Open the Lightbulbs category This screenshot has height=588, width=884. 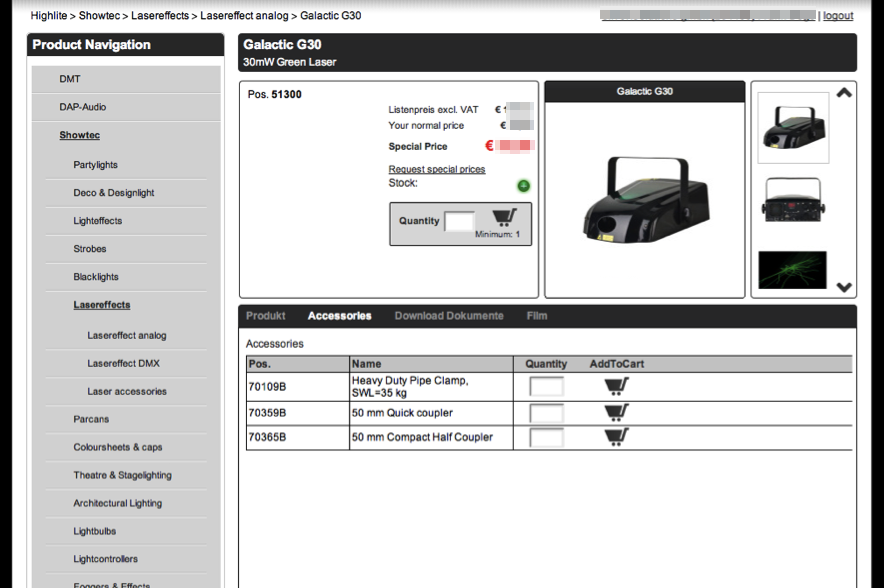[x=95, y=531]
